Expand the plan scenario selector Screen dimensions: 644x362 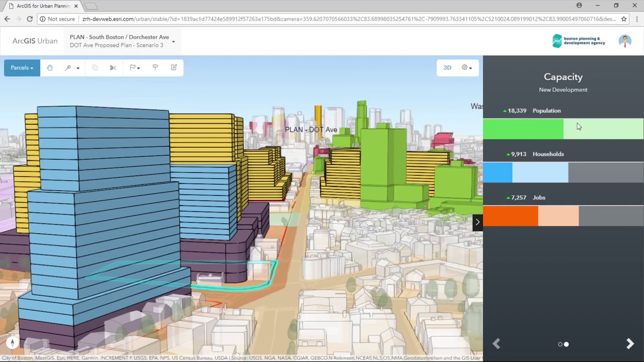click(x=173, y=41)
